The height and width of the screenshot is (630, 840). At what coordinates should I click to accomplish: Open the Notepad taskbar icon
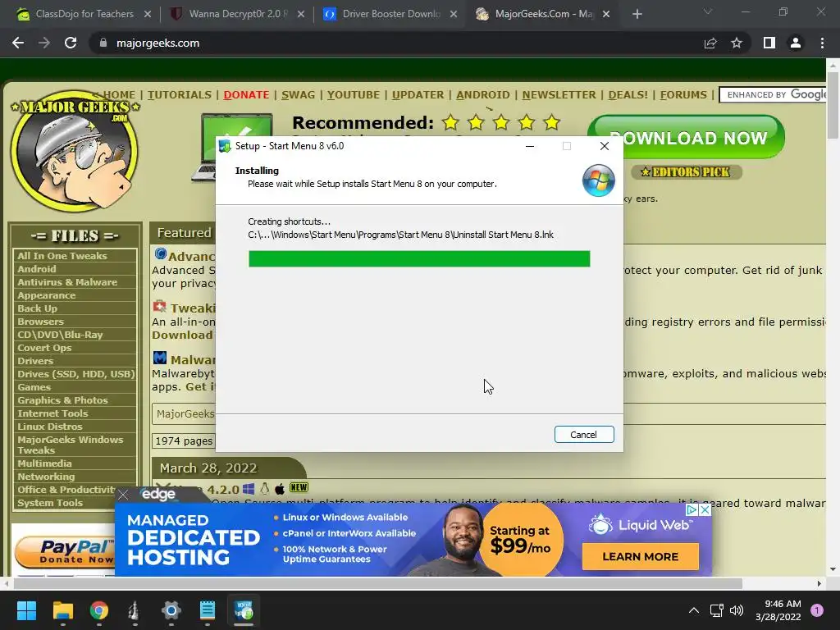(x=208, y=610)
